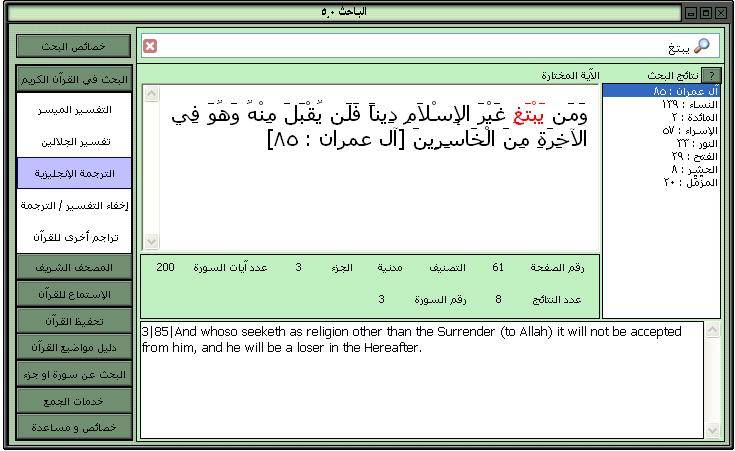This screenshot has height=451, width=735.
Task: Open خصائص البحث button
Action: click(x=74, y=46)
